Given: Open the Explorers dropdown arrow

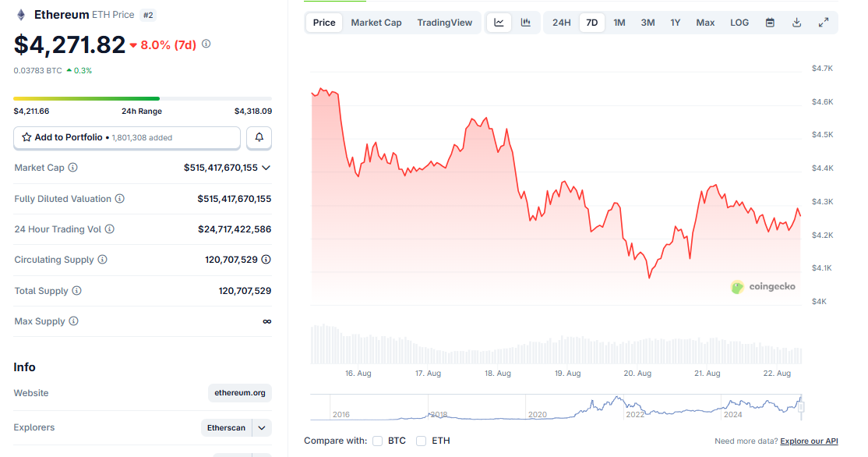Looking at the screenshot, I should click(262, 427).
